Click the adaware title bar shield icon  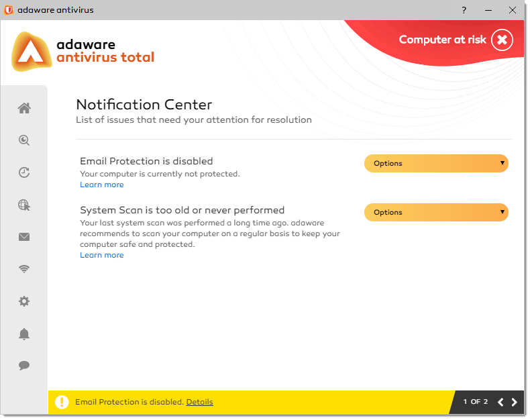[9, 10]
